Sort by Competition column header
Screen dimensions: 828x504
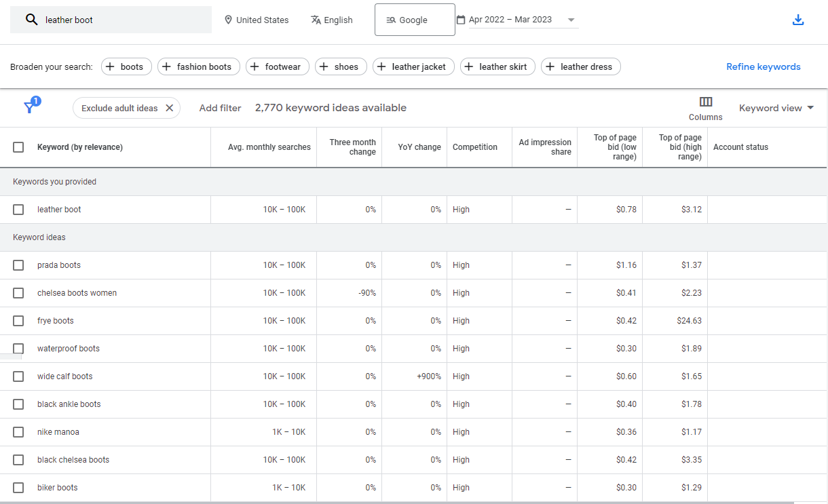click(474, 147)
